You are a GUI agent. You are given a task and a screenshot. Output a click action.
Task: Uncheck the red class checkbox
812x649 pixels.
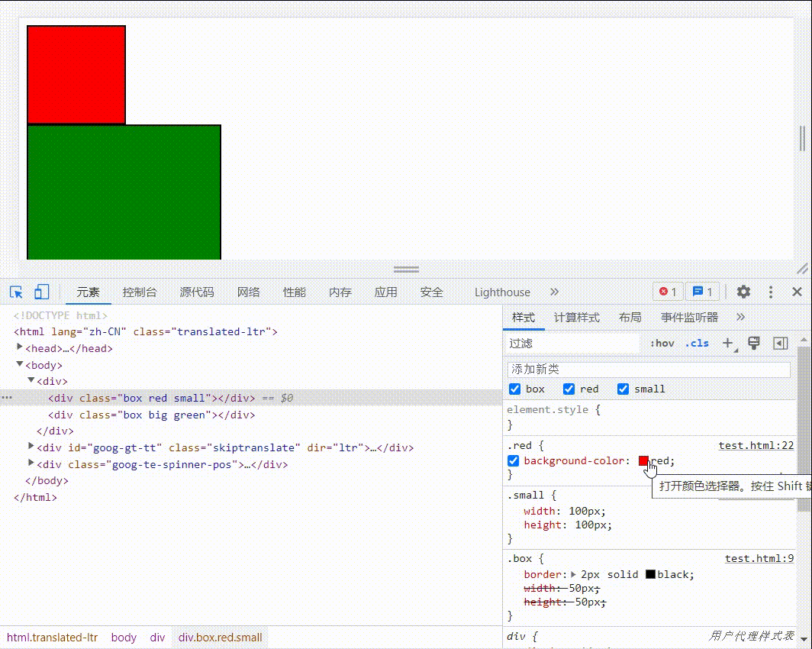pyautogui.click(x=569, y=389)
